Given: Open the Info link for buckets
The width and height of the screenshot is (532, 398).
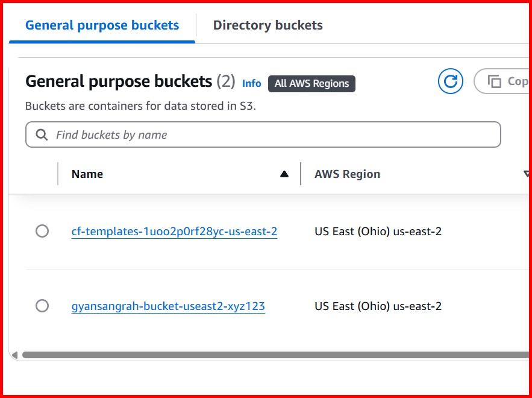Looking at the screenshot, I should pos(251,84).
